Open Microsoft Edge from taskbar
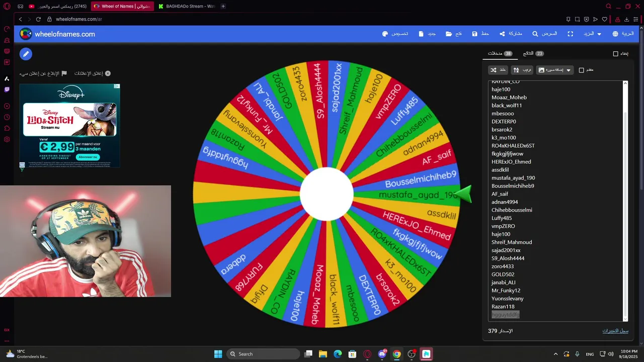 pyautogui.click(x=338, y=354)
